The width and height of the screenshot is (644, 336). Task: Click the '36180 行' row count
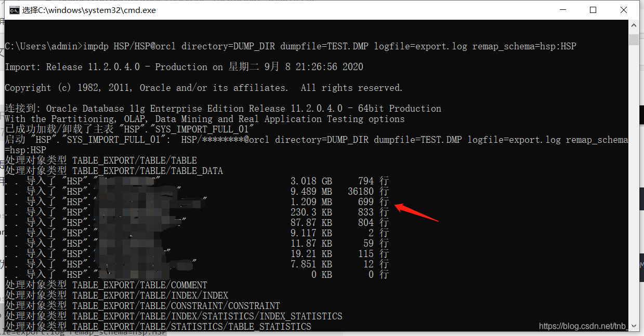(x=368, y=192)
